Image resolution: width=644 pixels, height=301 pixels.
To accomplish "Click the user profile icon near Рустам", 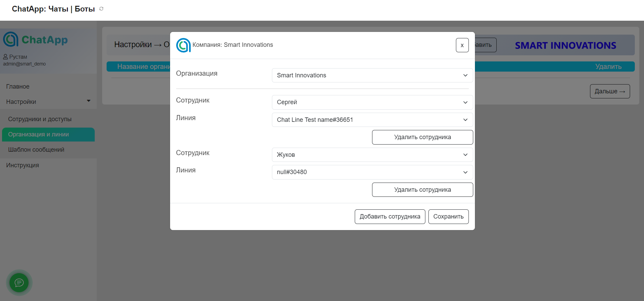I will click(x=5, y=57).
